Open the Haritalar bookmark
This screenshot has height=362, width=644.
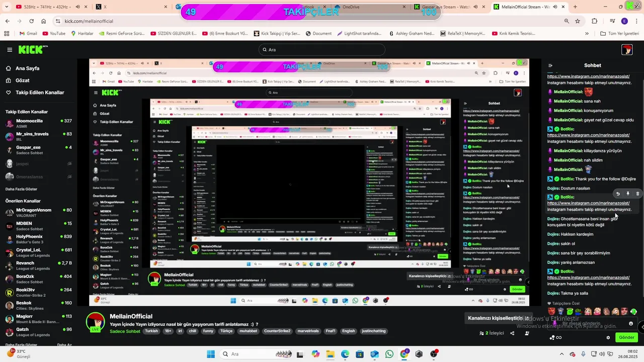pyautogui.click(x=82, y=34)
